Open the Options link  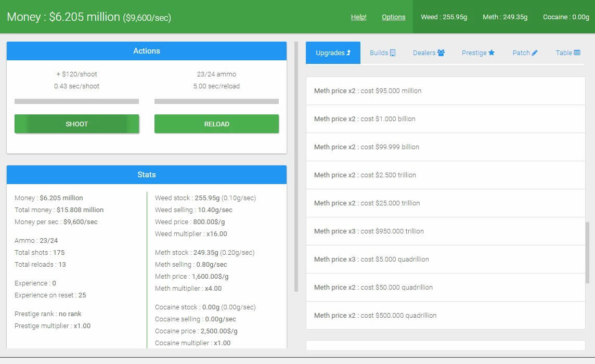pos(393,17)
